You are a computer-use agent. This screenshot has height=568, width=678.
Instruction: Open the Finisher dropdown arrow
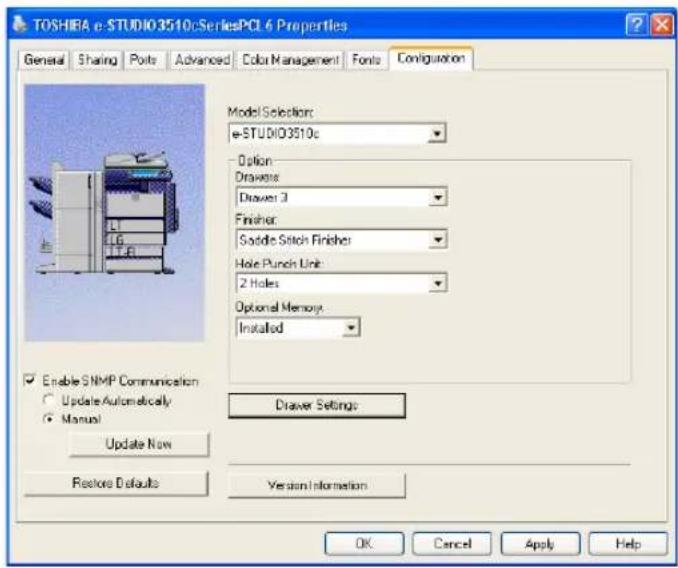(x=438, y=240)
